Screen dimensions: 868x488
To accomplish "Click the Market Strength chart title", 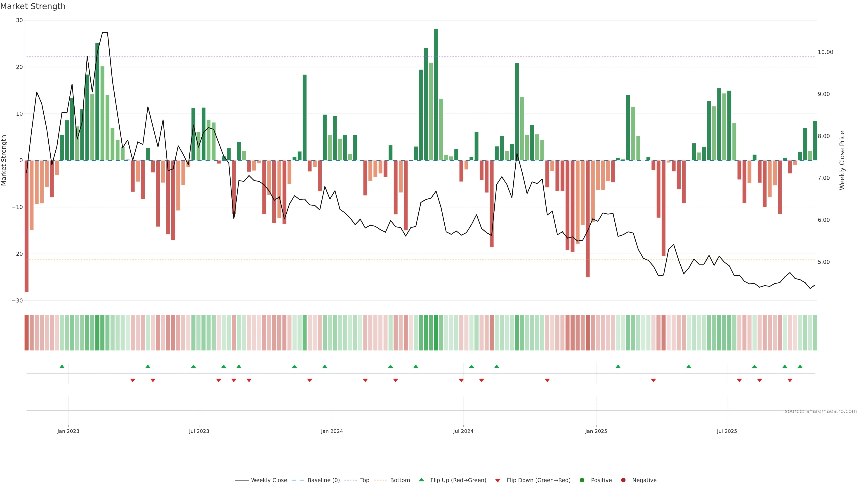I will tap(33, 6).
